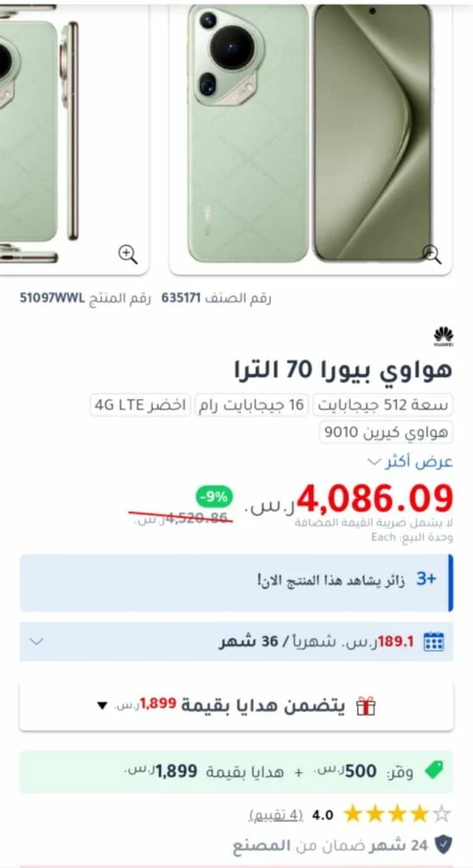Click the empty fifth rating star

(x=442, y=814)
